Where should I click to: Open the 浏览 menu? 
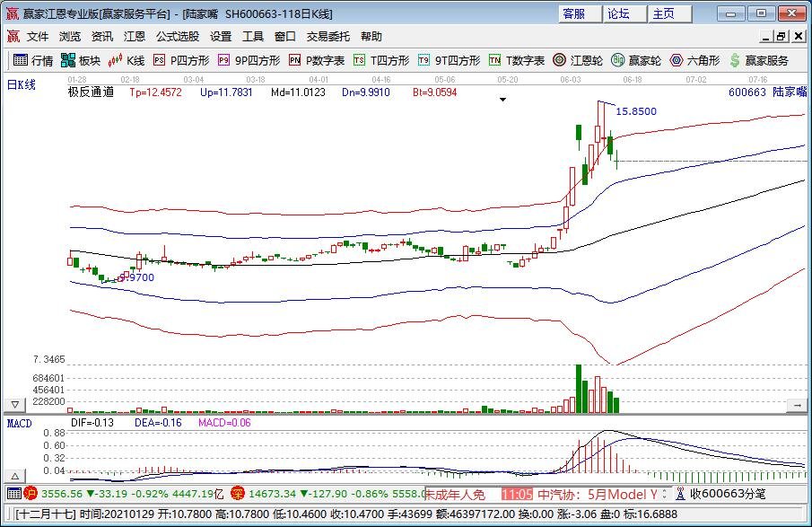point(70,36)
